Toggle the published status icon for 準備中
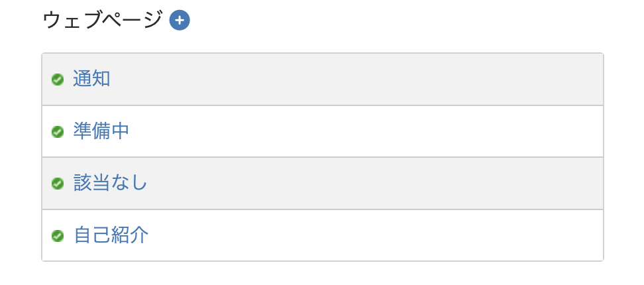This screenshot has height=285, width=644. point(58,131)
